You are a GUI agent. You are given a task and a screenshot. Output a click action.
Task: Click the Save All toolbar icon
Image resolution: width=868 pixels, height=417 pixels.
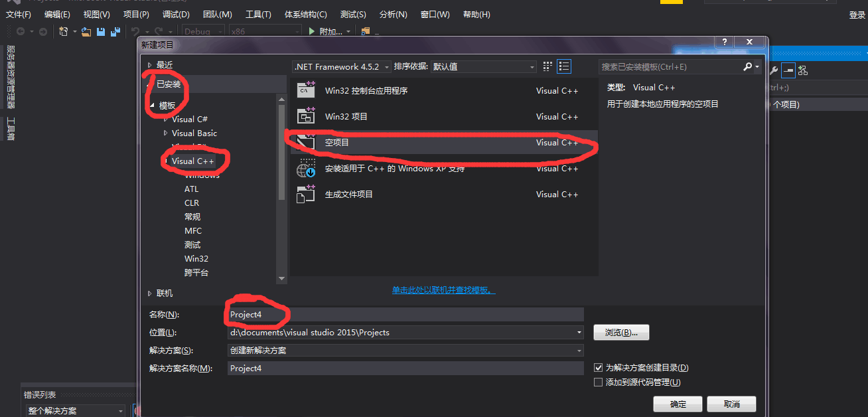[115, 31]
